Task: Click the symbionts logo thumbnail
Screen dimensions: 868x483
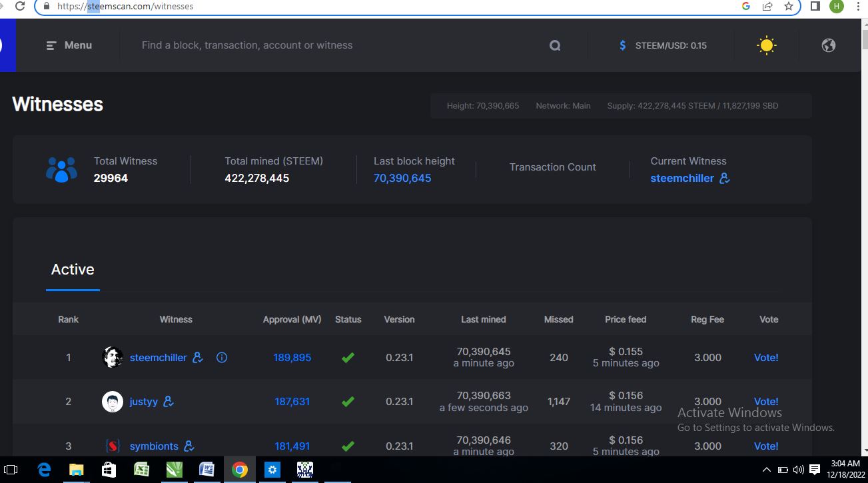Action: tap(113, 446)
